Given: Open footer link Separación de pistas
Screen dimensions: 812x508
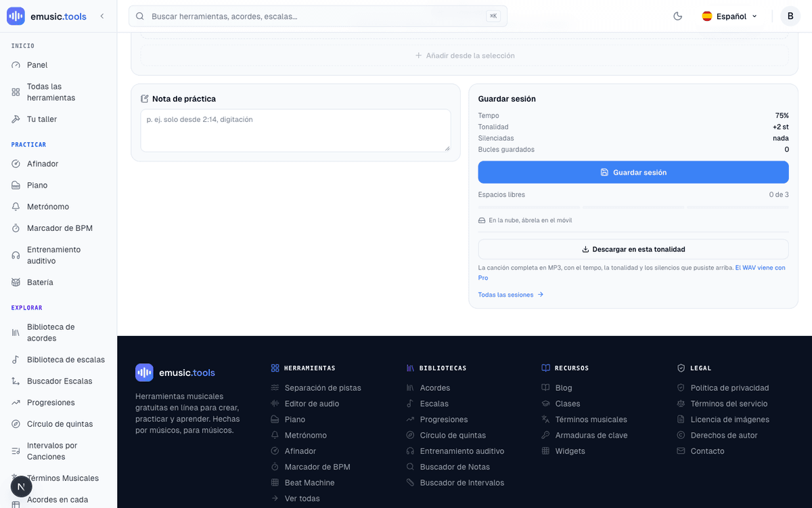Looking at the screenshot, I should pyautogui.click(x=323, y=388).
